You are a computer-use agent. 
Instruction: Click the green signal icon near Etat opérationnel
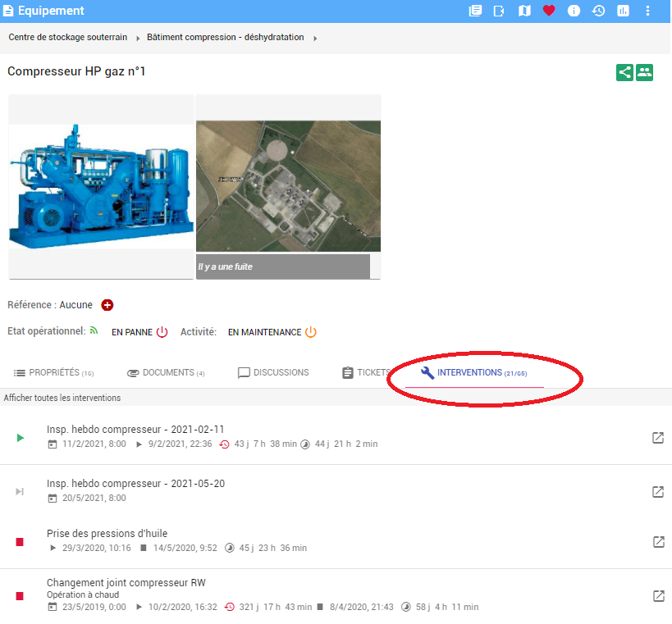tap(94, 330)
